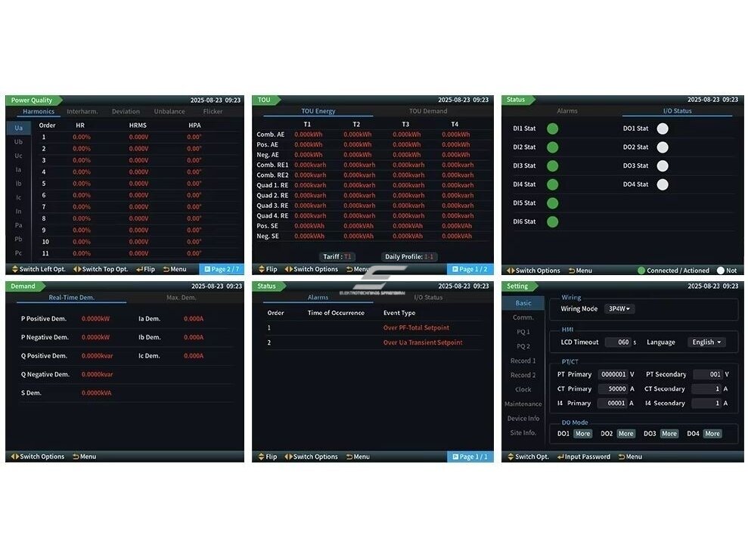Click the green DI4 Stat indicator
This screenshot has height=560, width=748.
point(552,184)
